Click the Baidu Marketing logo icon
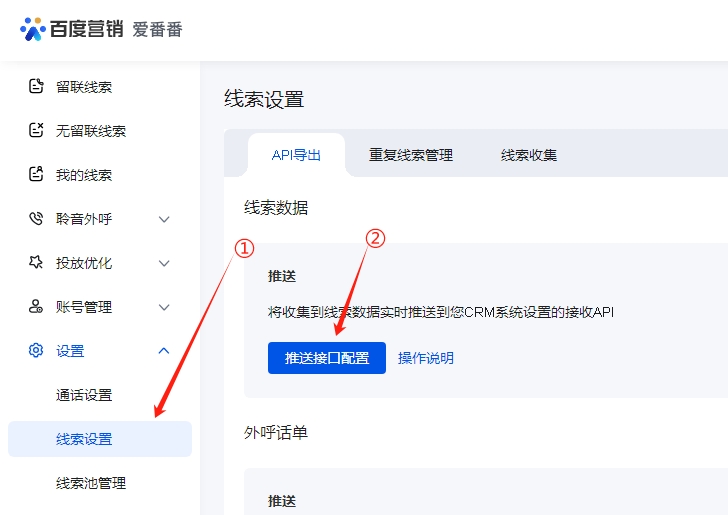 33,29
